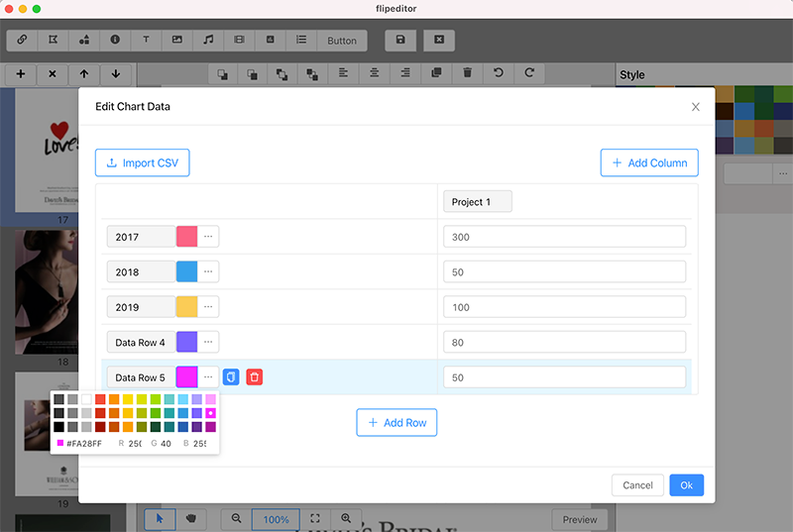Open color options for Data Row 5
Viewport: 793px width, 532px height.
[208, 376]
